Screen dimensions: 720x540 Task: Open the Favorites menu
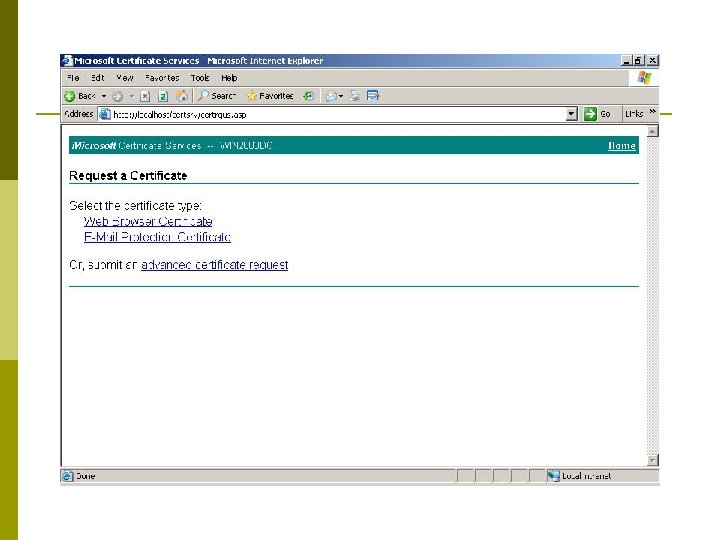pos(162,78)
